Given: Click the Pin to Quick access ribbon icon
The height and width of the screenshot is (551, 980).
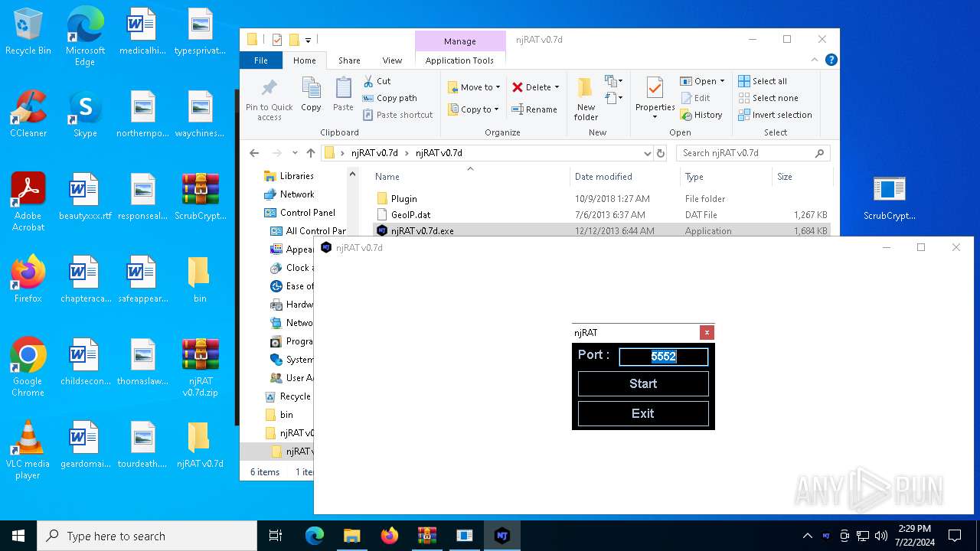Looking at the screenshot, I should pos(269,99).
